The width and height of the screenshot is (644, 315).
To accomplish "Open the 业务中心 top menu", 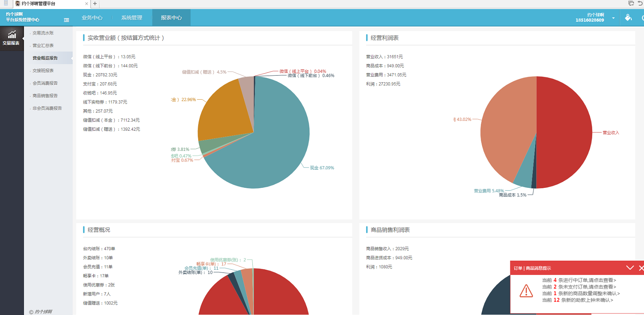I will coord(92,18).
